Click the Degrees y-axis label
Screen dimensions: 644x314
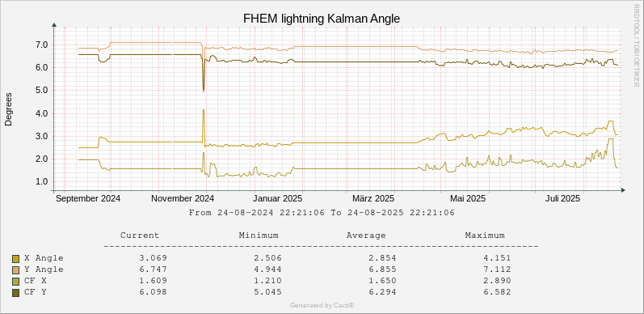tap(8, 109)
